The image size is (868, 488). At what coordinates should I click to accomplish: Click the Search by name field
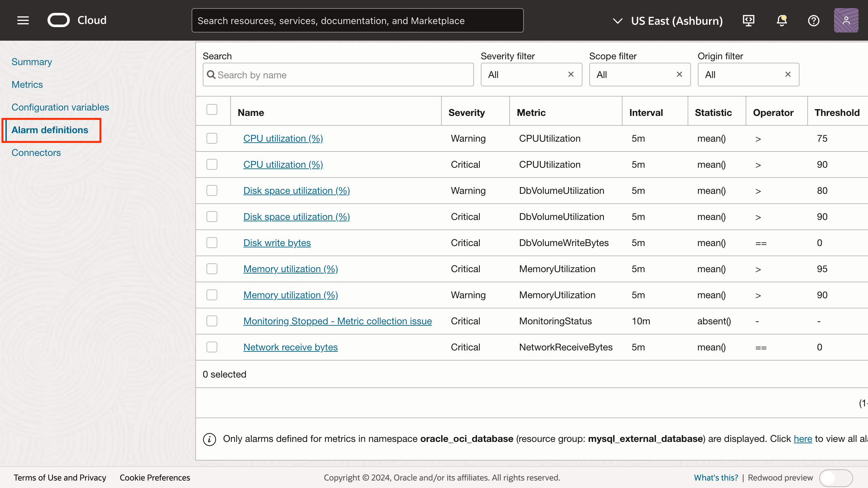pos(338,75)
